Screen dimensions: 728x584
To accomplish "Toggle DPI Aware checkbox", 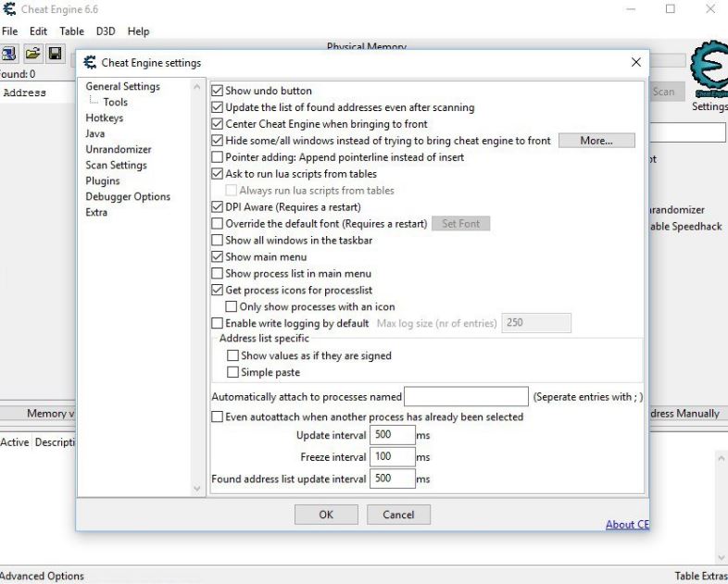I will [218, 207].
